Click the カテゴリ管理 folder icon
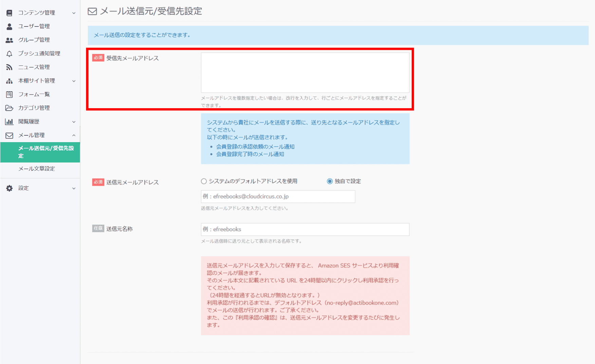The width and height of the screenshot is (595, 364). (8, 108)
